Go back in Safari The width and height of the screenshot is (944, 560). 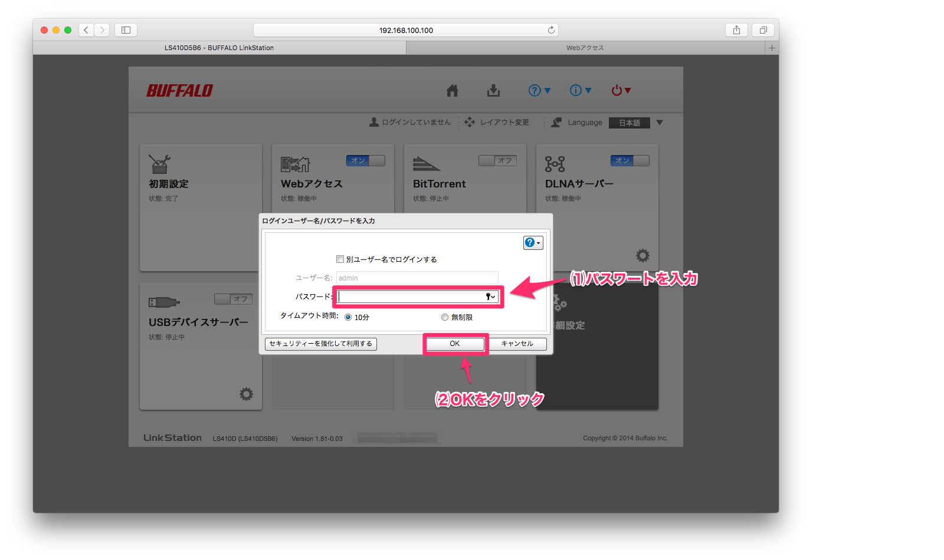click(86, 30)
